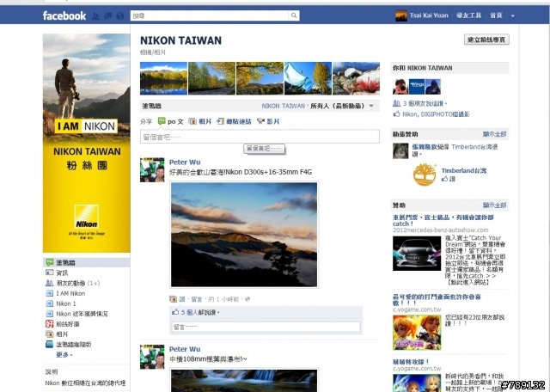Image resolution: width=550 pixels, height=392 pixels.
Task: Expand the 更多 more menu in sidebar
Action: [x=64, y=355]
